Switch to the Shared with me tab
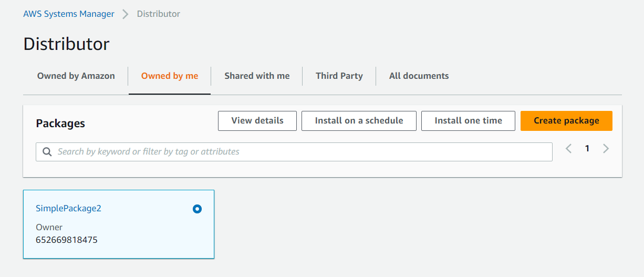Viewport: 644px width, 277px height. 257,76
